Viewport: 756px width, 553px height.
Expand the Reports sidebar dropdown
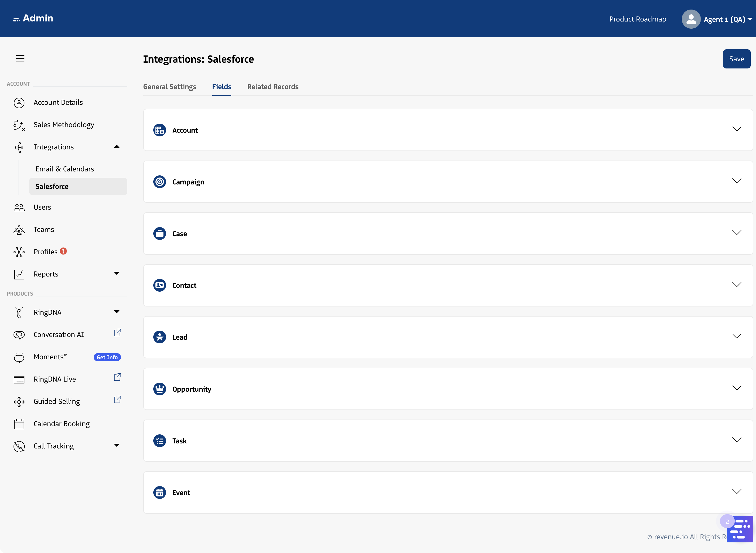tap(117, 274)
